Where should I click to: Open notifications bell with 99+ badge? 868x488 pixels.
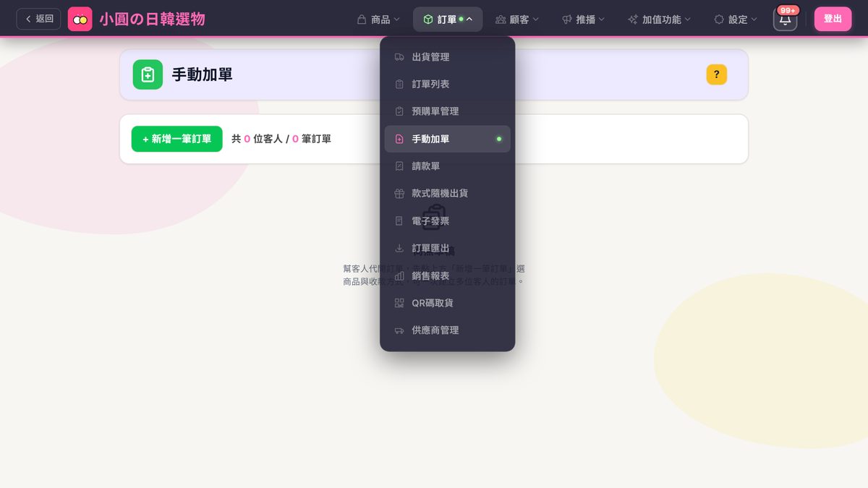coord(785,19)
